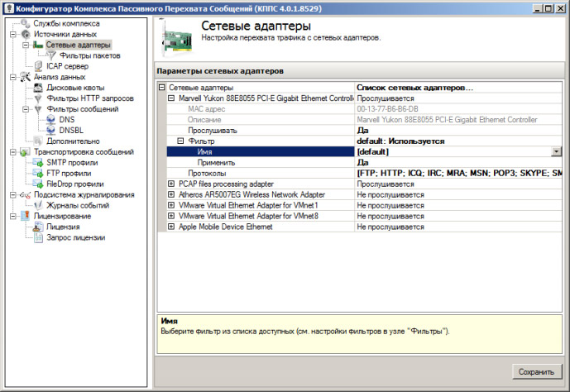Click the Дисковые квоты icon

(x=38, y=88)
